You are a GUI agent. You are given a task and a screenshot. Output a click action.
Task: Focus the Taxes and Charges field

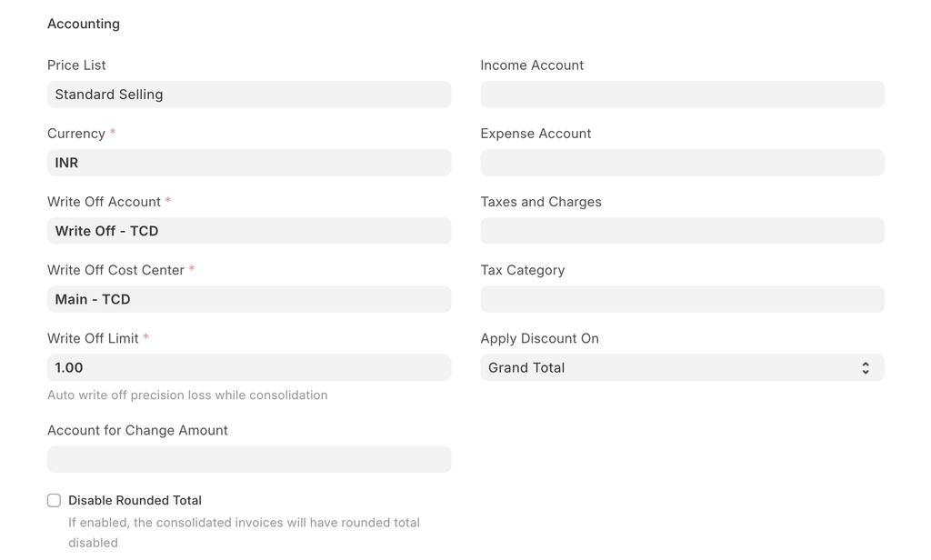tap(682, 231)
